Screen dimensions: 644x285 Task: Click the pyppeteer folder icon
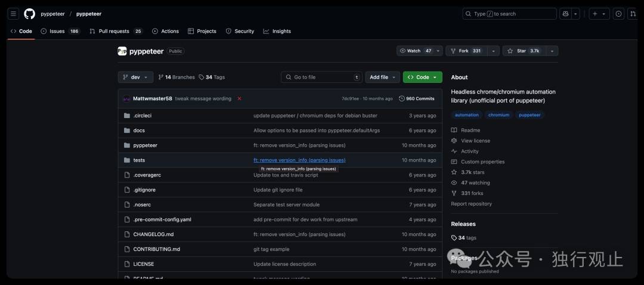tap(127, 145)
